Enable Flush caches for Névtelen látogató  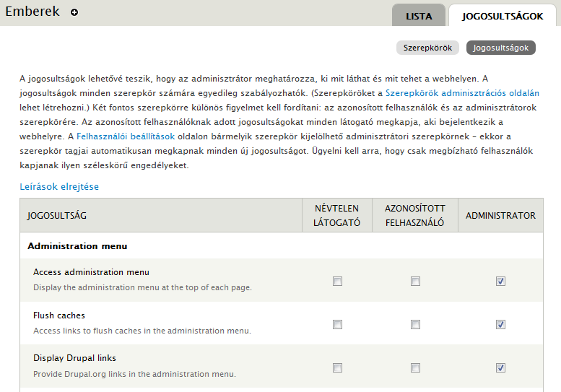point(337,324)
